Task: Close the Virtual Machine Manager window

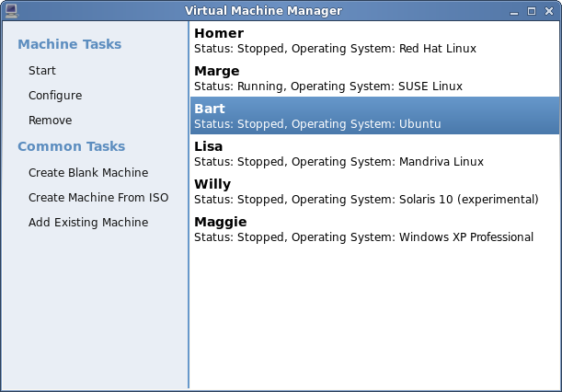Action: (x=549, y=11)
